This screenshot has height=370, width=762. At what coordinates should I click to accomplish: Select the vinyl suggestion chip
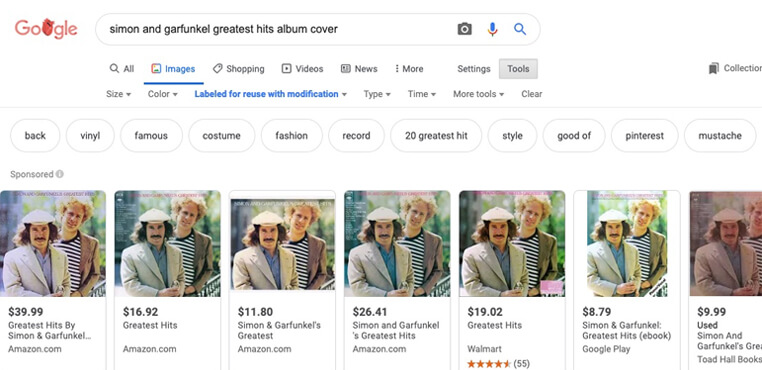[x=90, y=136]
